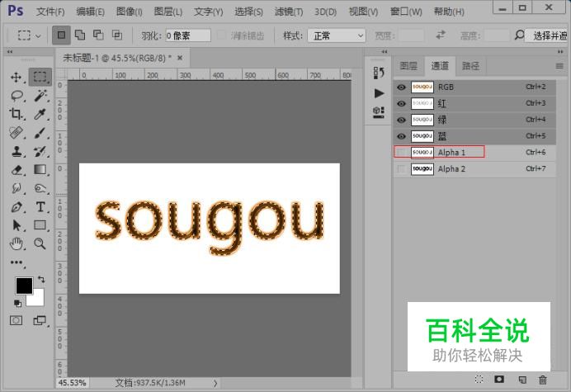Select the Healing Brush tool
The height and width of the screenshot is (392, 571).
(16, 133)
